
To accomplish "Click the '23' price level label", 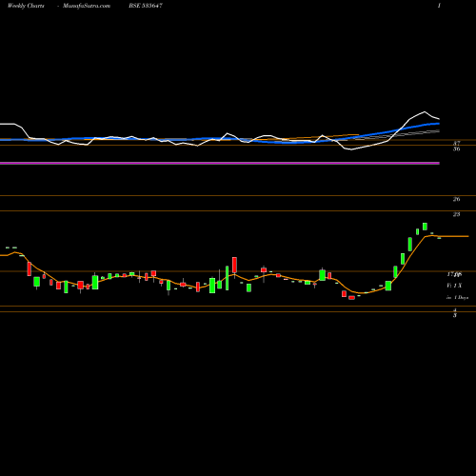I will click(x=456, y=214).
